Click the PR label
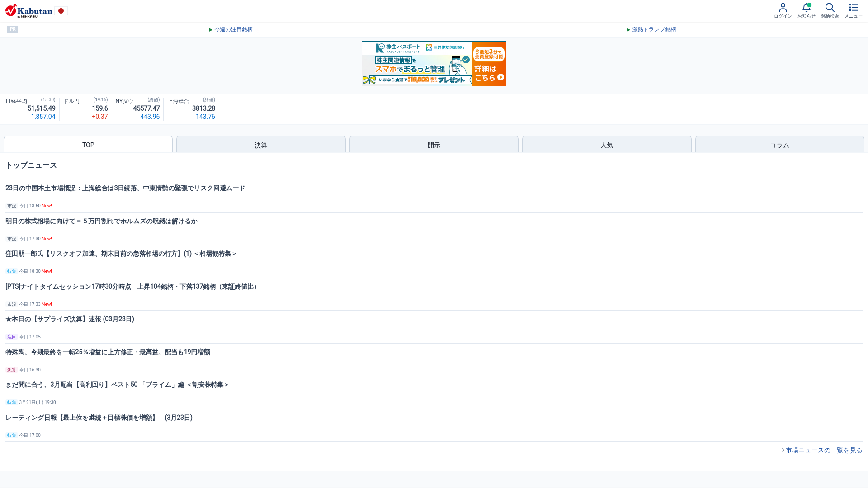 click(13, 29)
